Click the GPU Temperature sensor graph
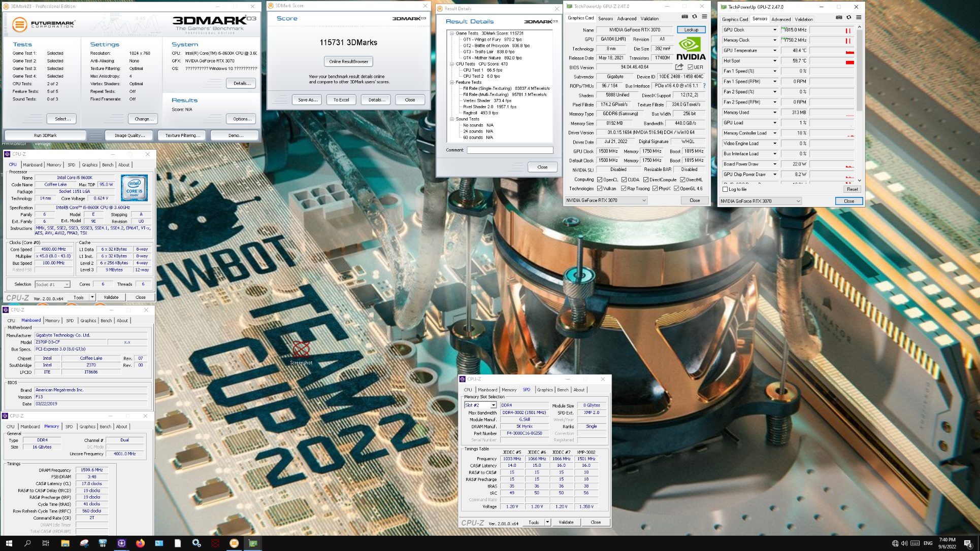The image size is (980, 551). (832, 51)
